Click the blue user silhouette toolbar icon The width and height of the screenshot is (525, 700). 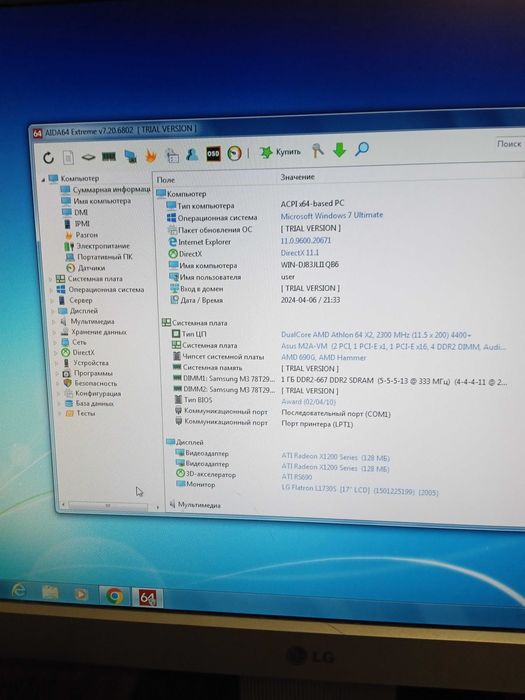point(192,154)
